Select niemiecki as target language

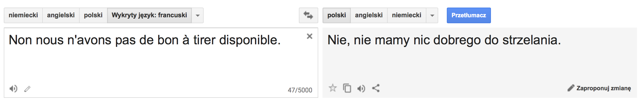coord(406,15)
